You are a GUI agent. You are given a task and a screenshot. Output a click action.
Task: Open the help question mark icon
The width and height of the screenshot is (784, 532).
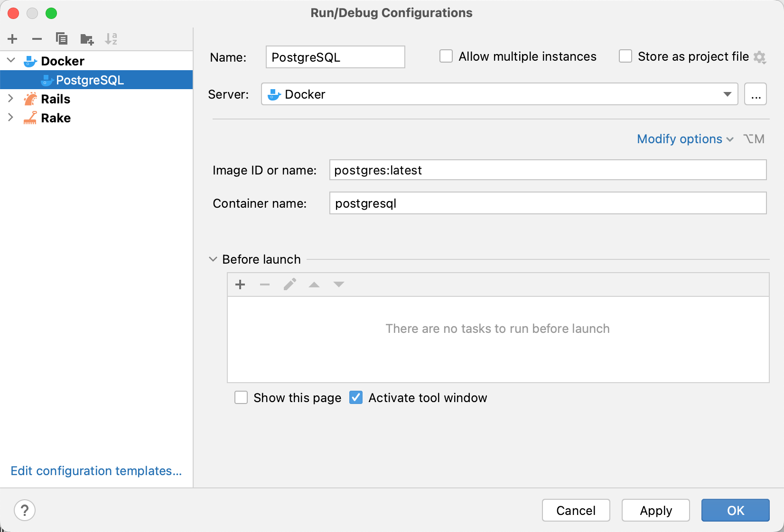[x=25, y=511]
